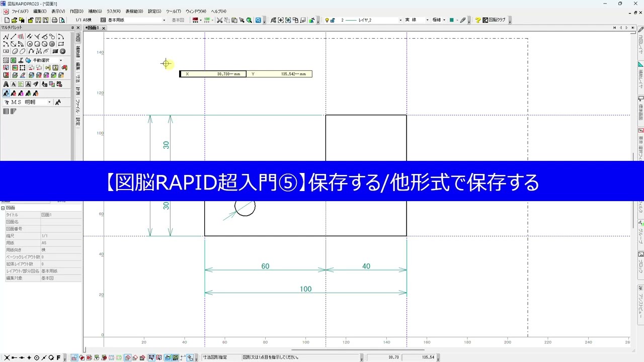This screenshot has height=362, width=644.
Task: Click the Print icon in toolbar
Action: 54,20
